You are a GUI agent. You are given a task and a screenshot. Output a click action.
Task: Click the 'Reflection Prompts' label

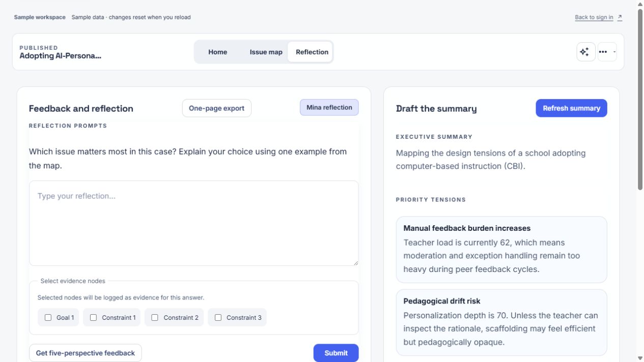68,126
